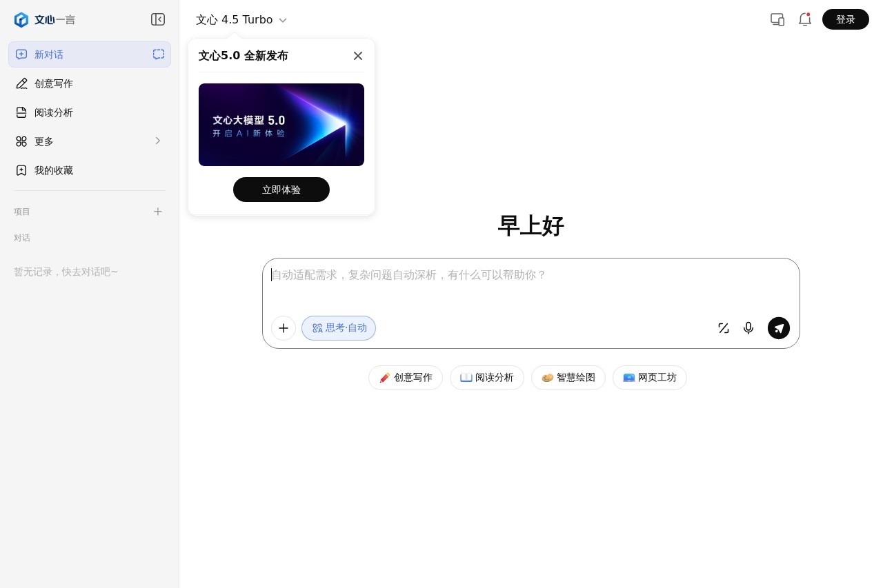Screen dimensions: 883x588
Task: Click the 登录 button
Action: pyautogui.click(x=845, y=19)
